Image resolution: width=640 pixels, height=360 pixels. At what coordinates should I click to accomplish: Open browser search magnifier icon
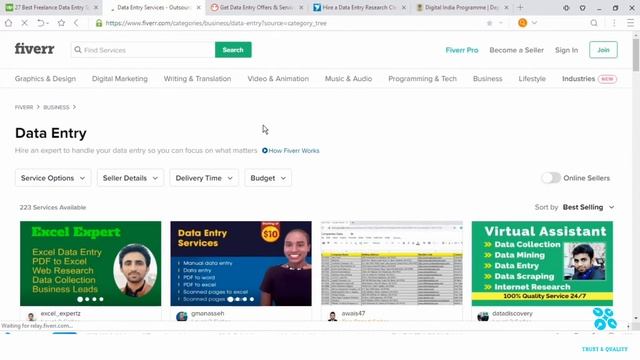tap(594, 23)
